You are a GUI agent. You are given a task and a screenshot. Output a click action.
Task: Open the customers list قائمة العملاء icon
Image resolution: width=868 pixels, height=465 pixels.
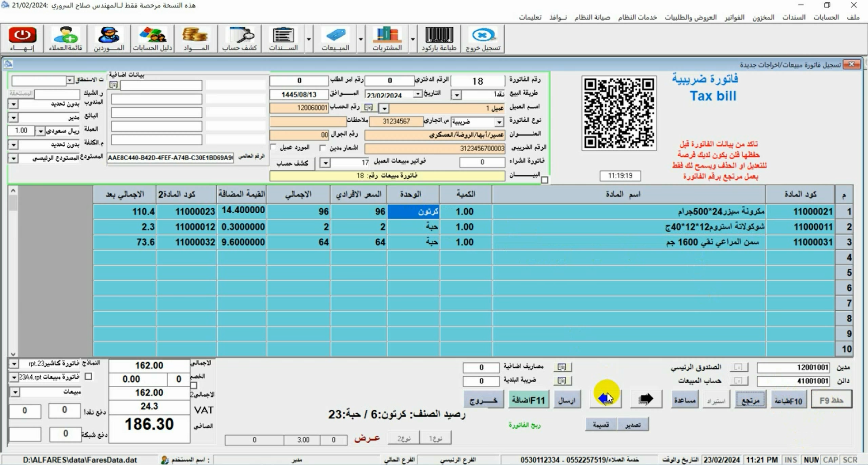coord(66,38)
